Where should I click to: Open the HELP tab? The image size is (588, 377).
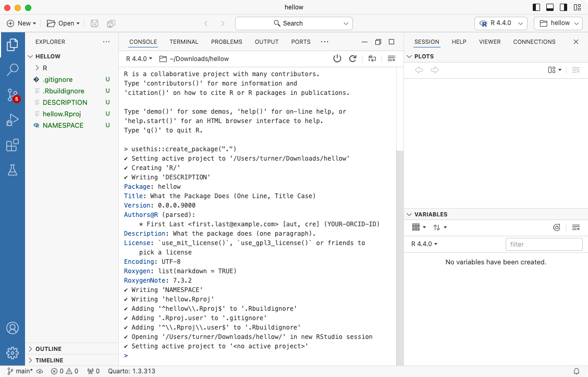point(459,42)
